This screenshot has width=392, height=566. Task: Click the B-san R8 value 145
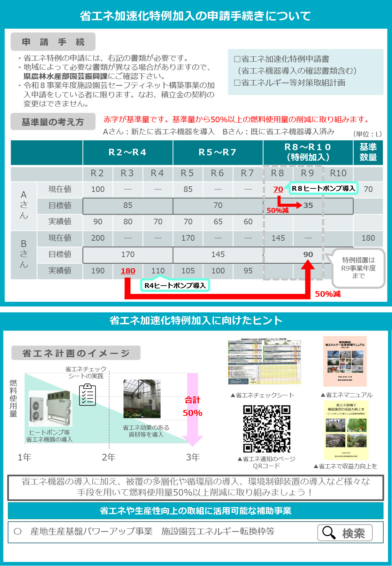click(278, 238)
